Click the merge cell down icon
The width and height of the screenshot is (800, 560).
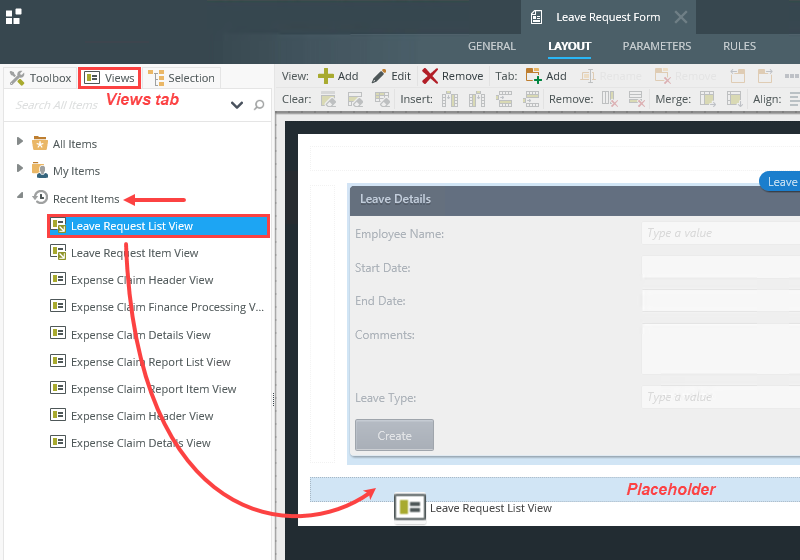click(735, 99)
